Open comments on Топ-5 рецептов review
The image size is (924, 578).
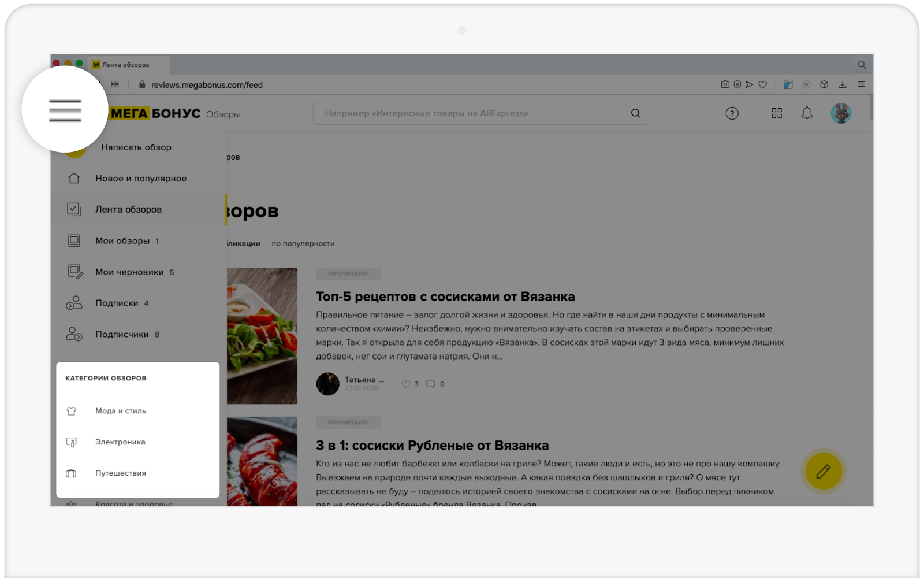coord(430,384)
